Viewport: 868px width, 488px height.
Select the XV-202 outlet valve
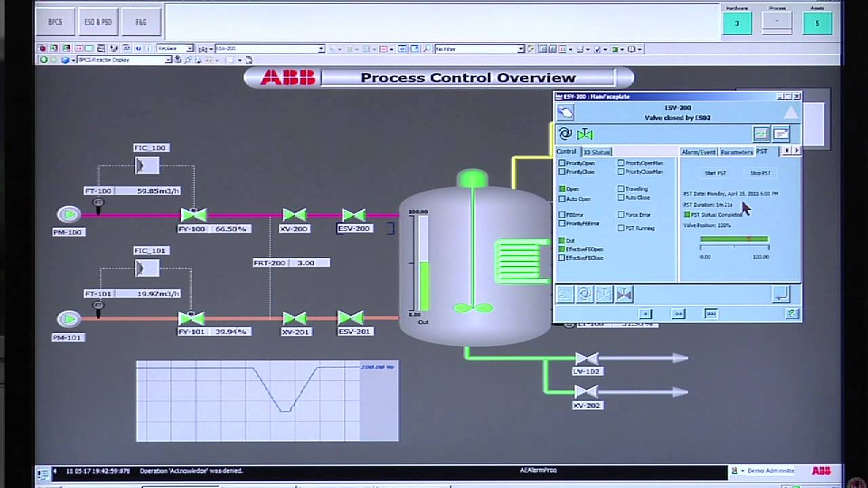[x=586, y=391]
